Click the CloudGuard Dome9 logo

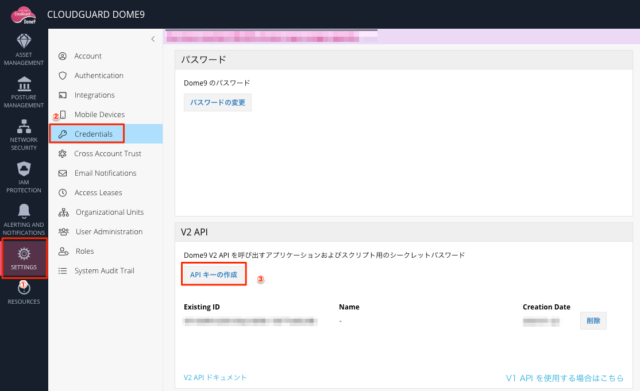[x=24, y=15]
